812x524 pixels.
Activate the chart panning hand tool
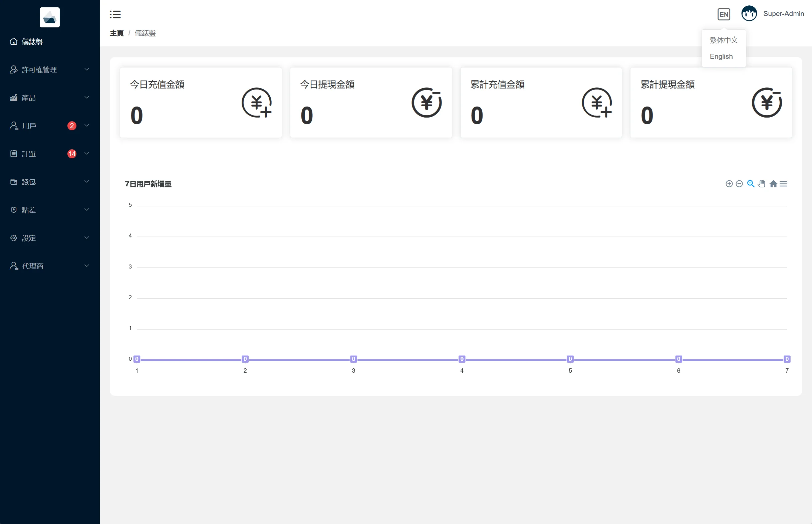click(761, 184)
